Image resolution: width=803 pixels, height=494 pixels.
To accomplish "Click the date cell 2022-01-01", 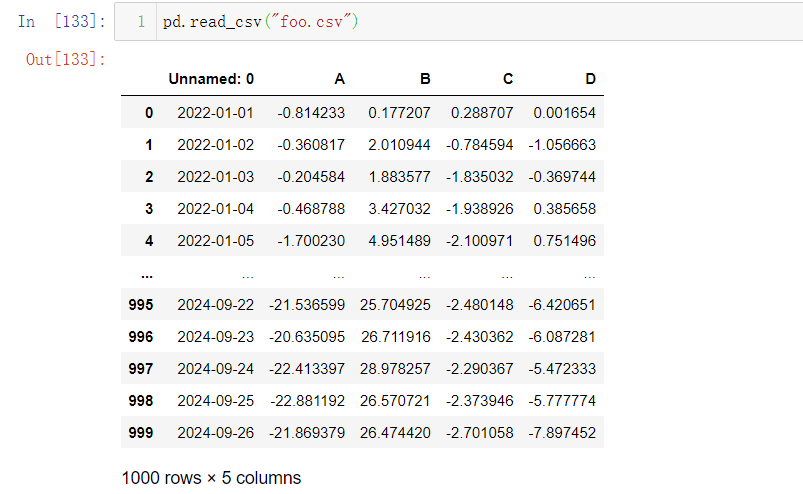I will tap(216, 113).
